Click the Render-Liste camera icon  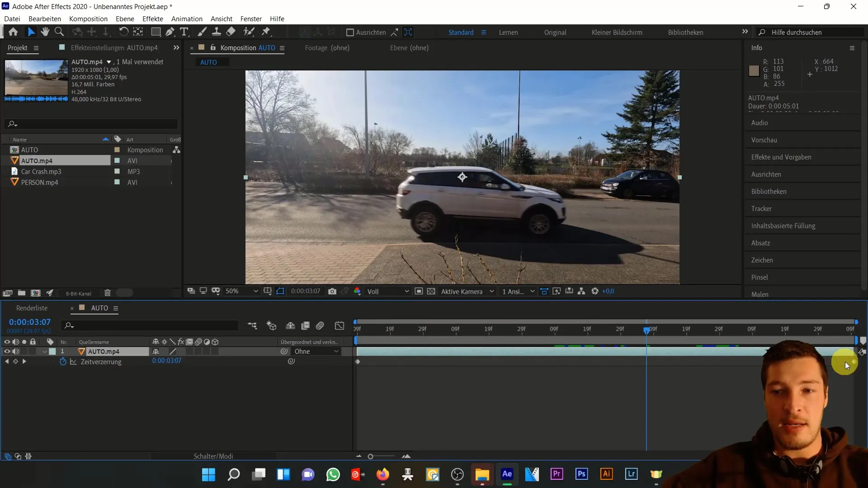332,292
